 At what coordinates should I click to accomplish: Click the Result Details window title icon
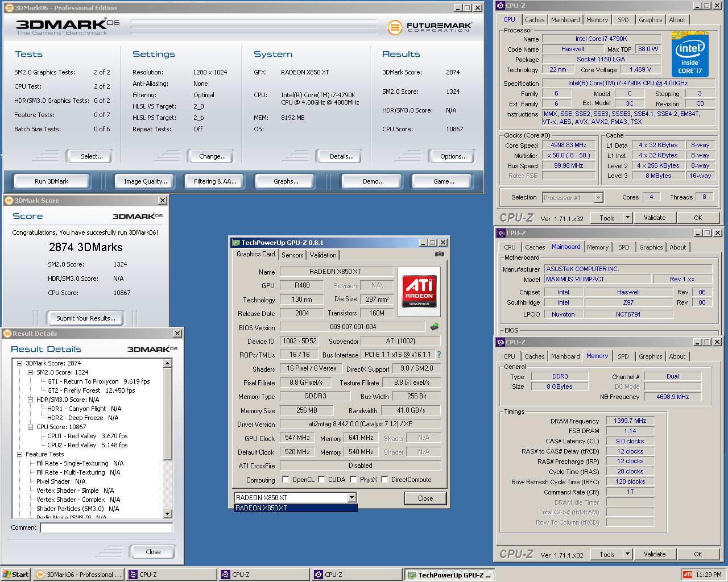[7, 334]
